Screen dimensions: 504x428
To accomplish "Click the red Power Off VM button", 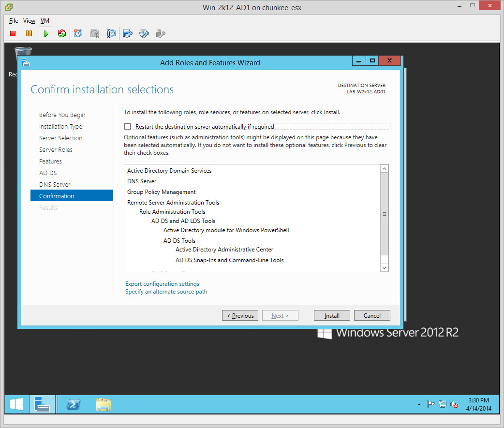I will (x=13, y=33).
